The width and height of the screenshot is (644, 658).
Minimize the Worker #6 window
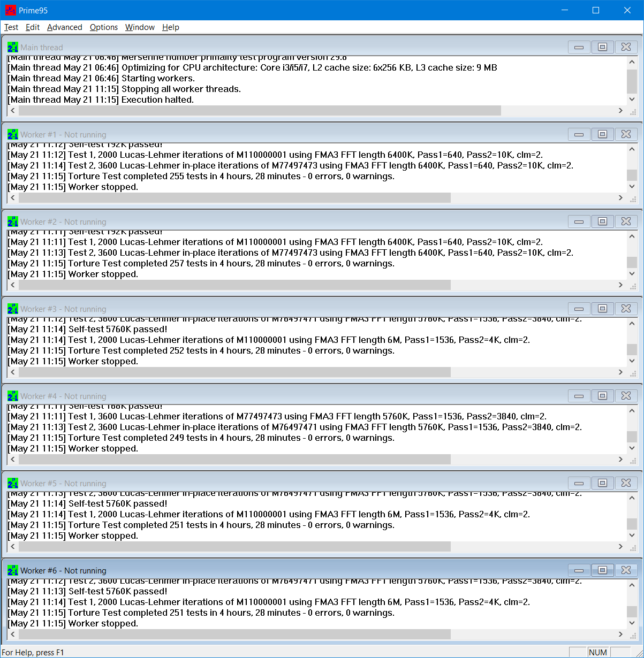(579, 570)
